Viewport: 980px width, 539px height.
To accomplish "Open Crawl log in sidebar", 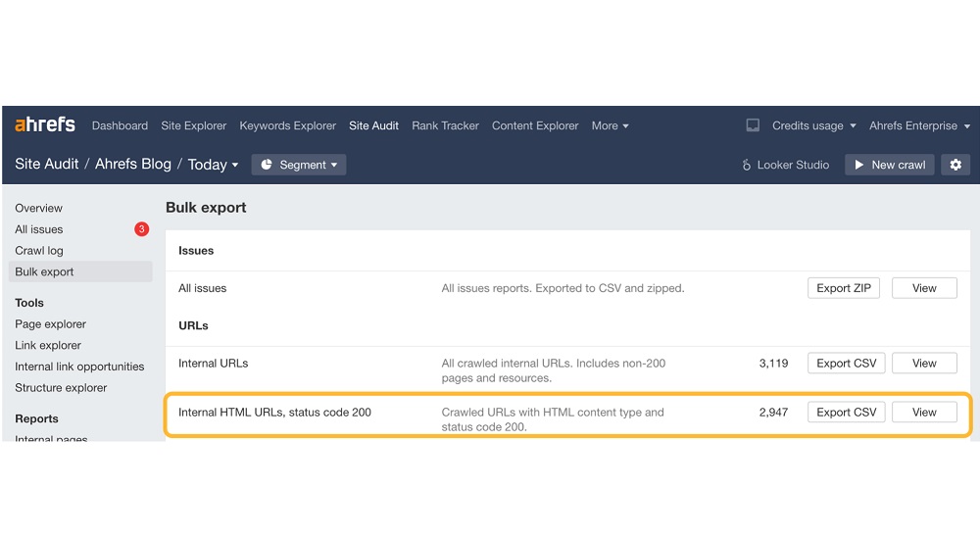I will [39, 250].
